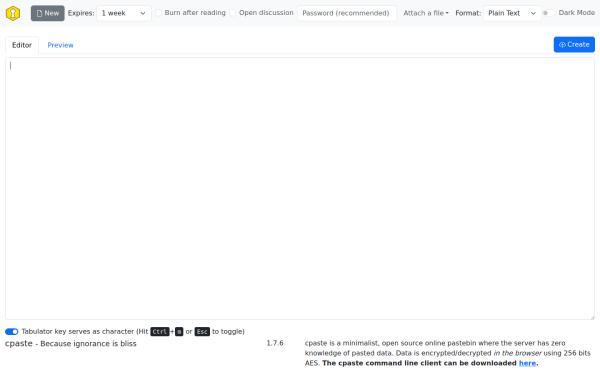The image size is (600, 375).
Task: Switch to the Preview tab
Action: pyautogui.click(x=60, y=45)
